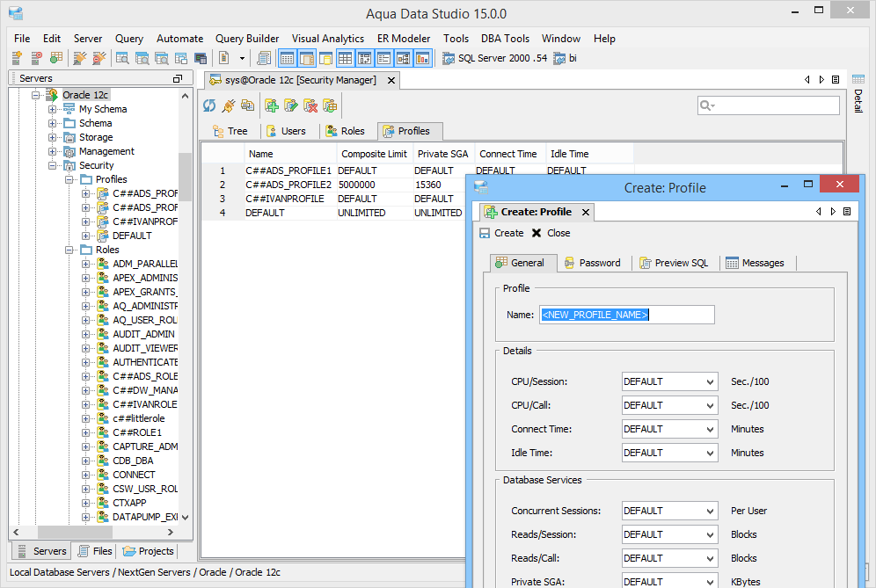Switch to the Files tab at bottom
876x588 pixels.
[x=96, y=551]
